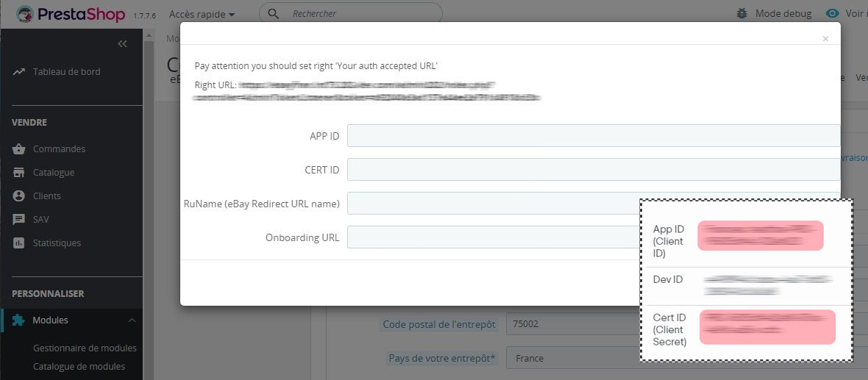This screenshot has height=380, width=868.
Task: Toggle Mode debug bug icon
Action: 741,13
